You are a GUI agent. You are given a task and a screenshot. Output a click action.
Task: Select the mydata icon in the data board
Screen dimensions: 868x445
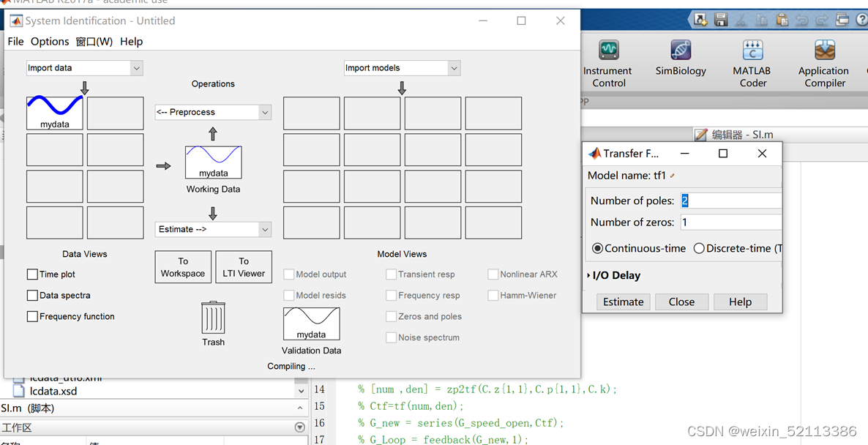(x=55, y=113)
